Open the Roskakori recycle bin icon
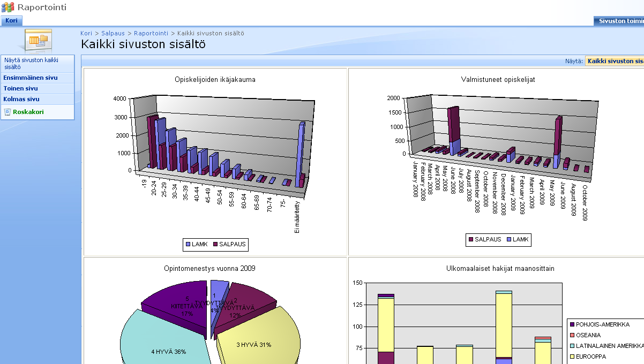The image size is (644, 364). 8,112
